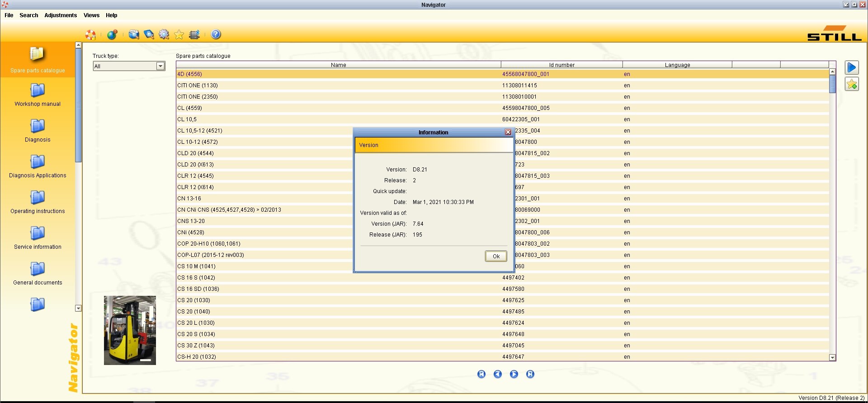Click the catalogue list scroll-up arrow

[x=832, y=72]
